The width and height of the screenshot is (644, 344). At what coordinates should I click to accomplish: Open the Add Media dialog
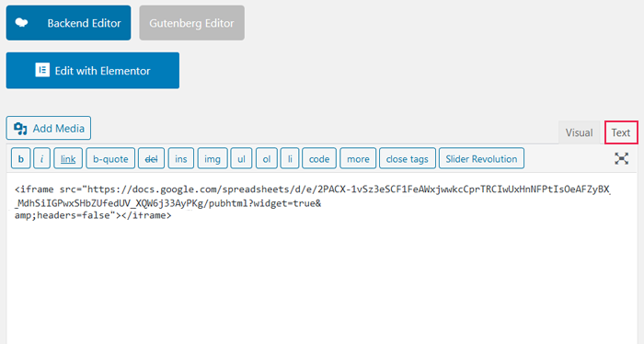tap(49, 128)
